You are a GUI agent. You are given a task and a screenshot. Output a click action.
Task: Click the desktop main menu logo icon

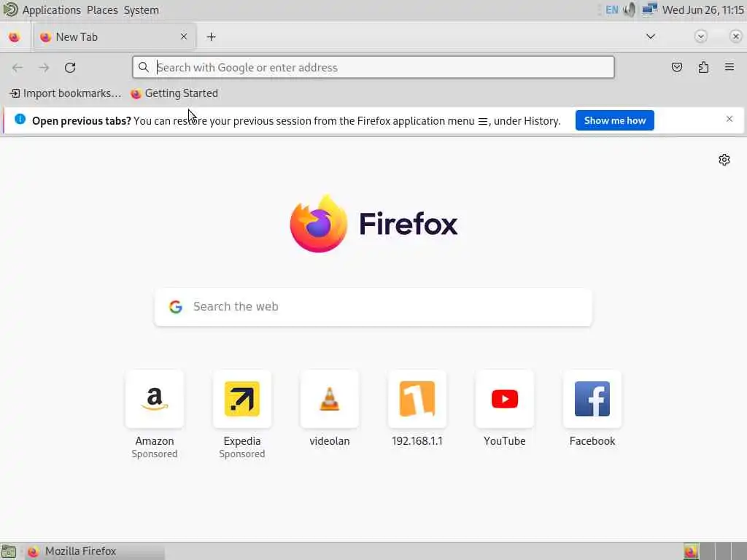(10, 9)
